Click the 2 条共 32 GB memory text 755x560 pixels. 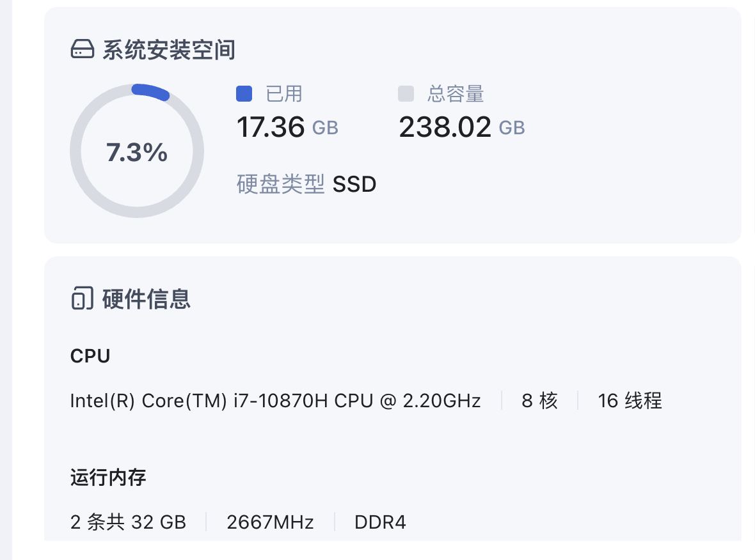tap(128, 522)
